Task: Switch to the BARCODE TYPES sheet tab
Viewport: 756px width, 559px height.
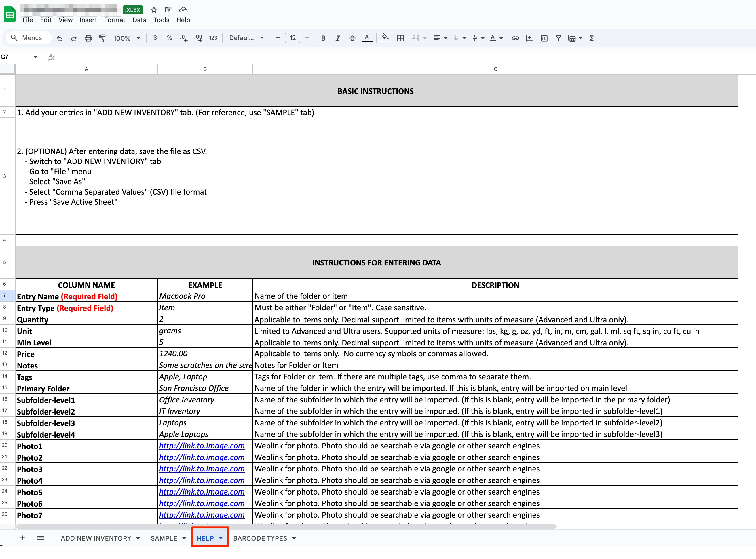Action: [x=260, y=538]
